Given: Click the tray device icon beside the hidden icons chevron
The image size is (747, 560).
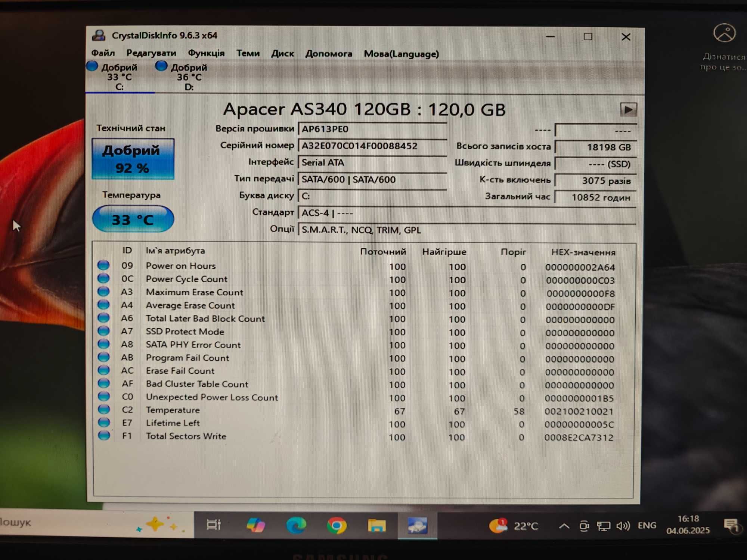Looking at the screenshot, I should click(x=584, y=526).
